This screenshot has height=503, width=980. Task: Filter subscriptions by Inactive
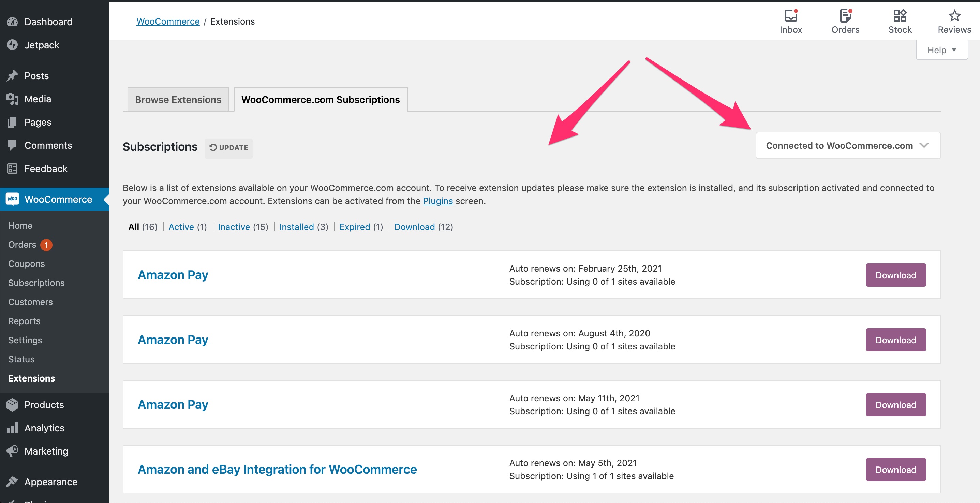tap(234, 227)
